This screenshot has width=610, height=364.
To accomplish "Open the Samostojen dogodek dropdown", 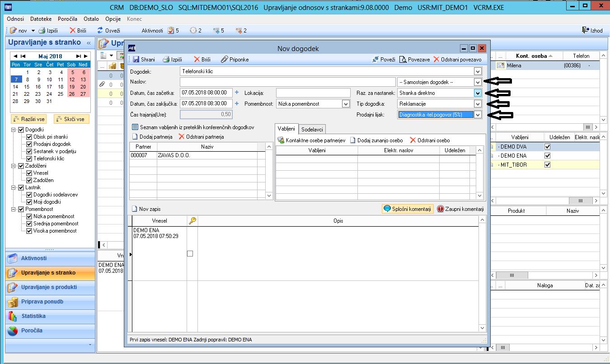I will [x=478, y=82].
